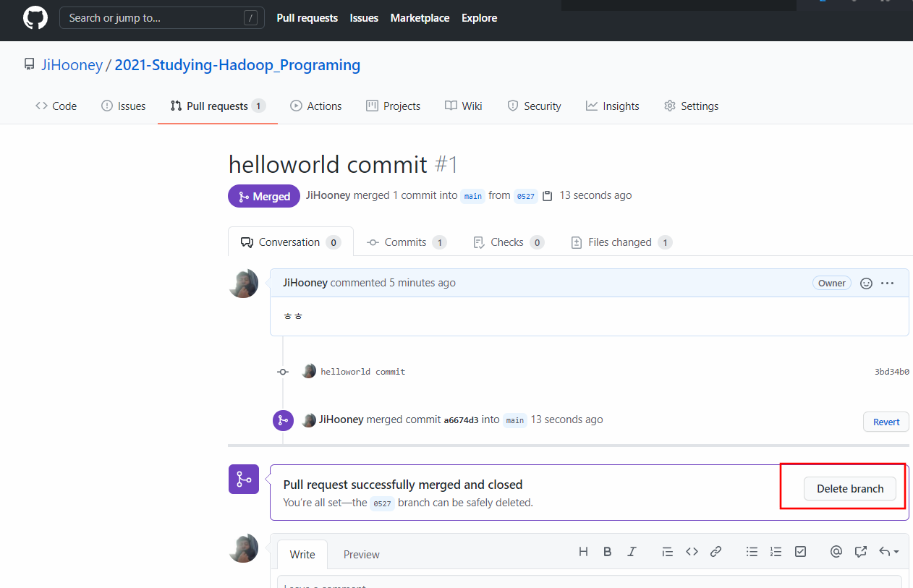Click the '5 minutes ago' comment timestamp
This screenshot has width=913, height=588.
[x=422, y=283]
